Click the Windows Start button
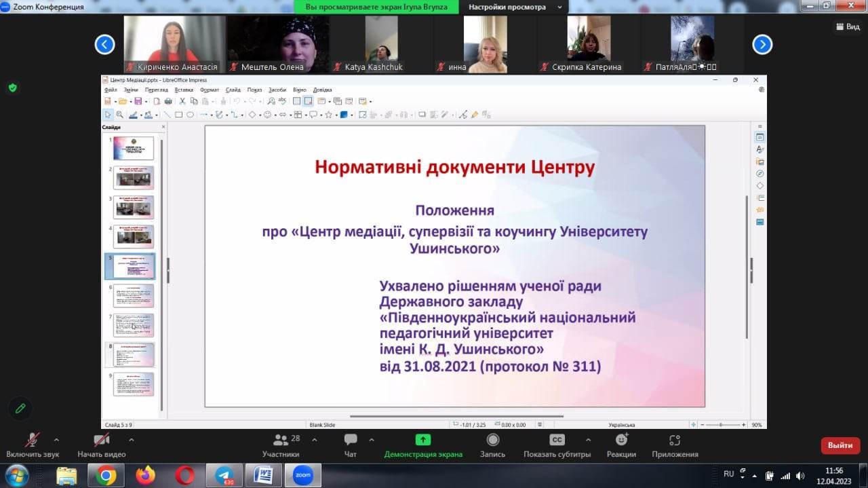The height and width of the screenshot is (488, 868). click(16, 474)
